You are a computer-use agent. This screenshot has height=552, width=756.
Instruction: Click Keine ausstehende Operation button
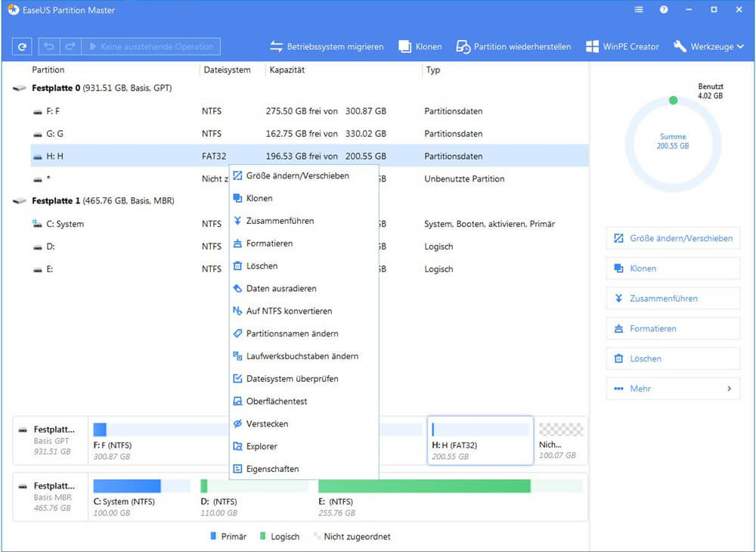(x=151, y=47)
